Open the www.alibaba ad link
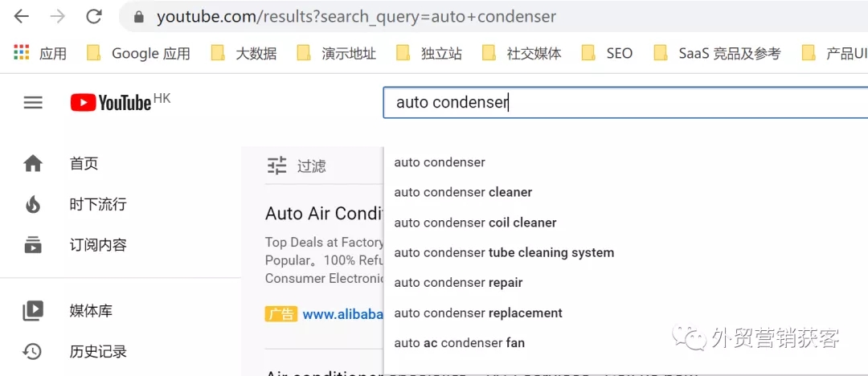Image resolution: width=868 pixels, height=376 pixels. tap(343, 314)
